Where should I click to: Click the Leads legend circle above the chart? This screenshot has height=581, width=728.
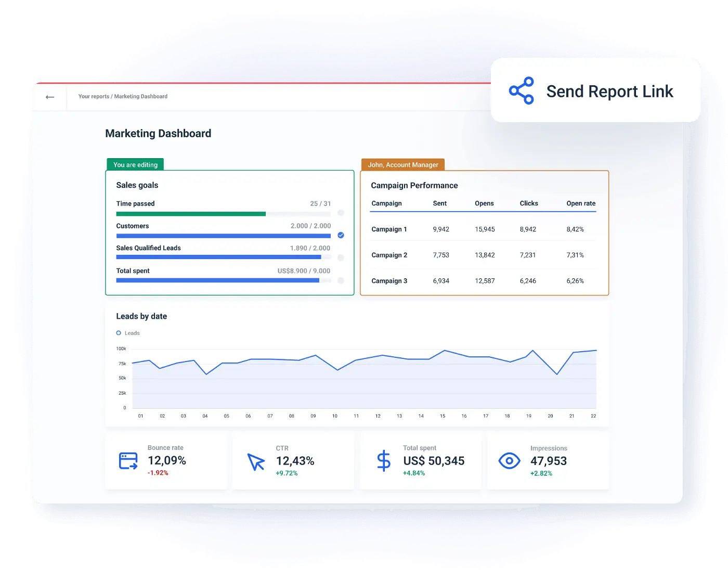coord(119,333)
